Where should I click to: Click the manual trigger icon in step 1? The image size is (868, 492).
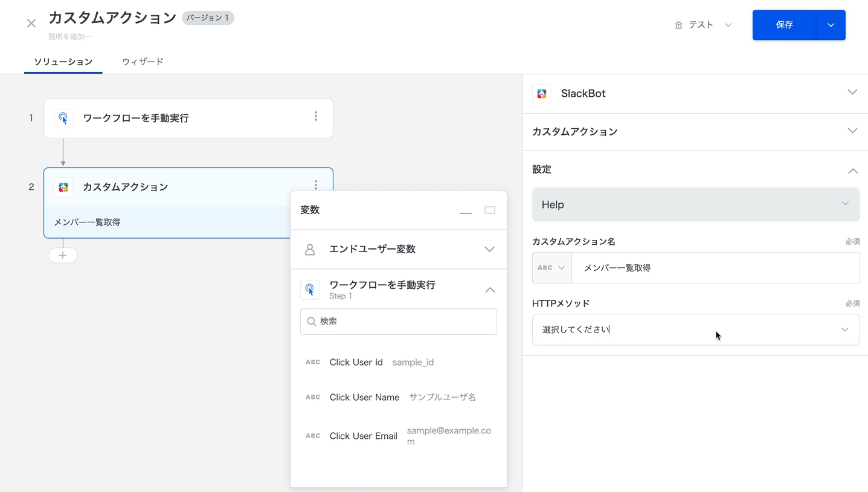[x=63, y=118]
